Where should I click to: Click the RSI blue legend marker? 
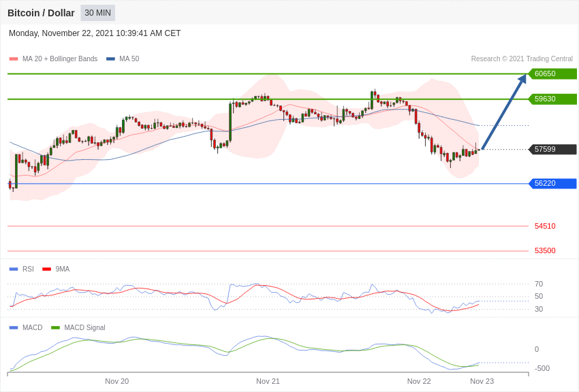[14, 269]
